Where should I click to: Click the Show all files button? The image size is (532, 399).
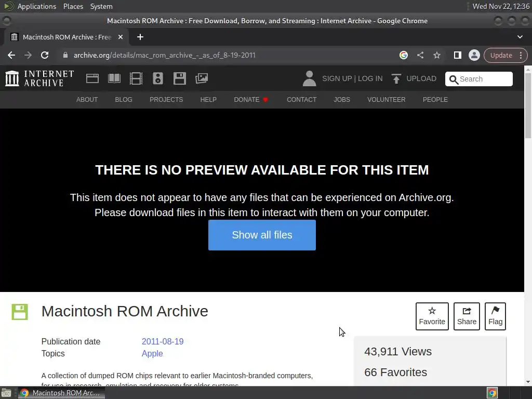(262, 235)
